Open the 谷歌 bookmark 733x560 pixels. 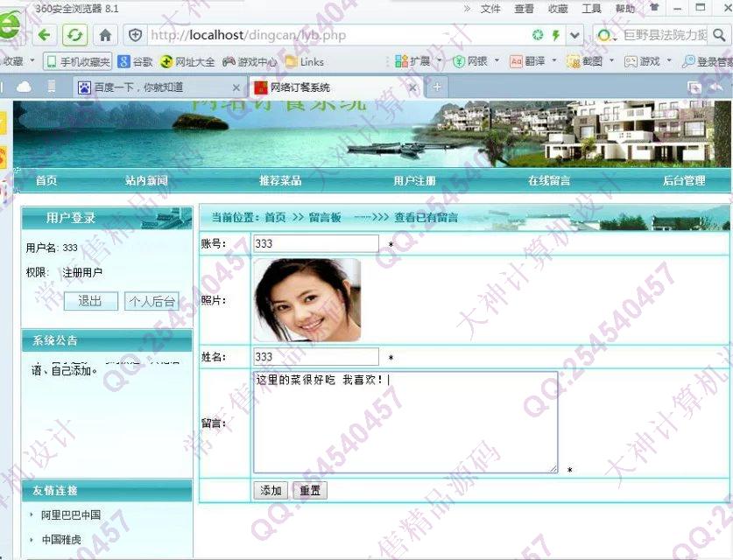(136, 61)
